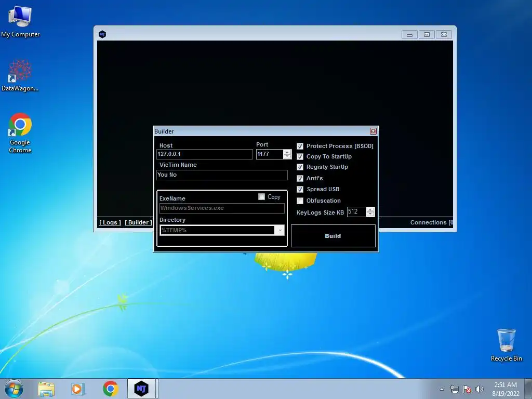Image resolution: width=532 pixels, height=399 pixels.
Task: Click the 'KeyLogs Size KB' label
Action: pos(320,212)
